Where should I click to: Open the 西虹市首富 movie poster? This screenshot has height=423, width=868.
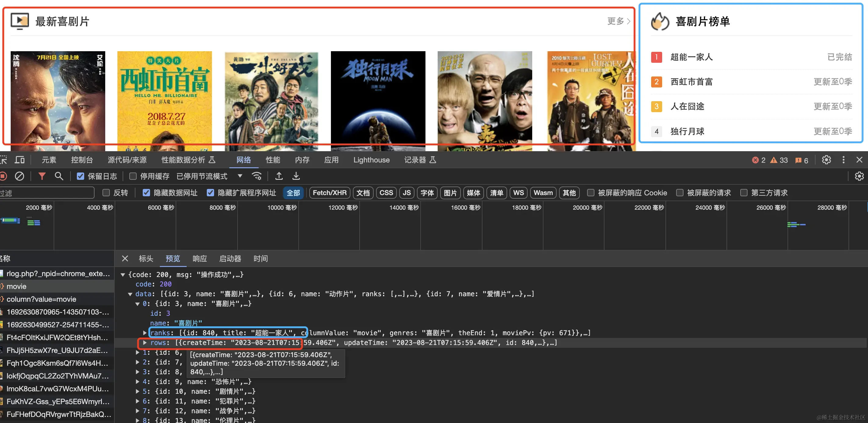tap(164, 101)
